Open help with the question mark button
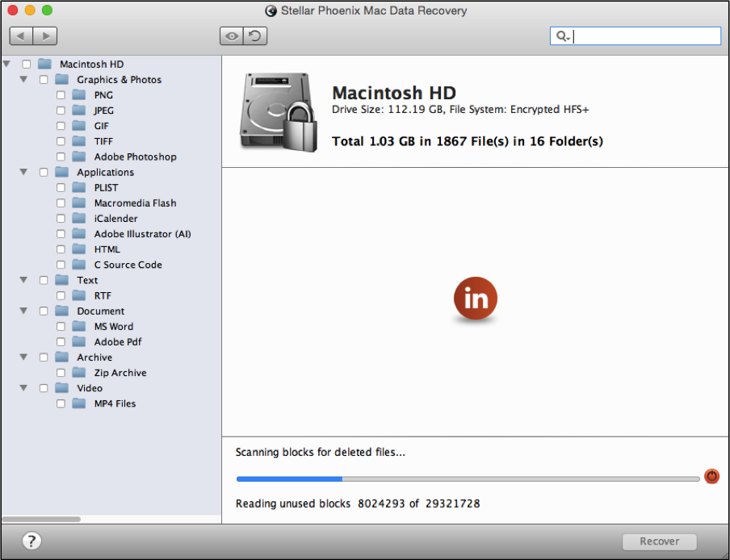This screenshot has height=560, width=730. pyautogui.click(x=31, y=541)
